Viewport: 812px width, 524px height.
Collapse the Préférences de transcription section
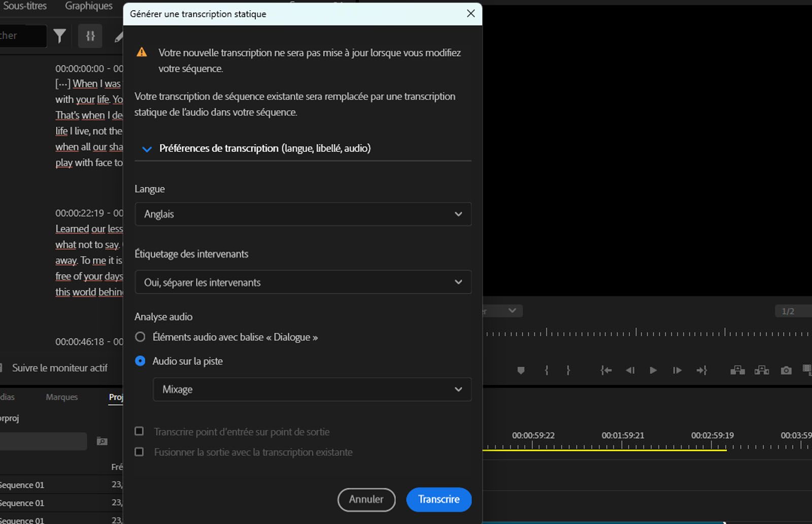(146, 148)
